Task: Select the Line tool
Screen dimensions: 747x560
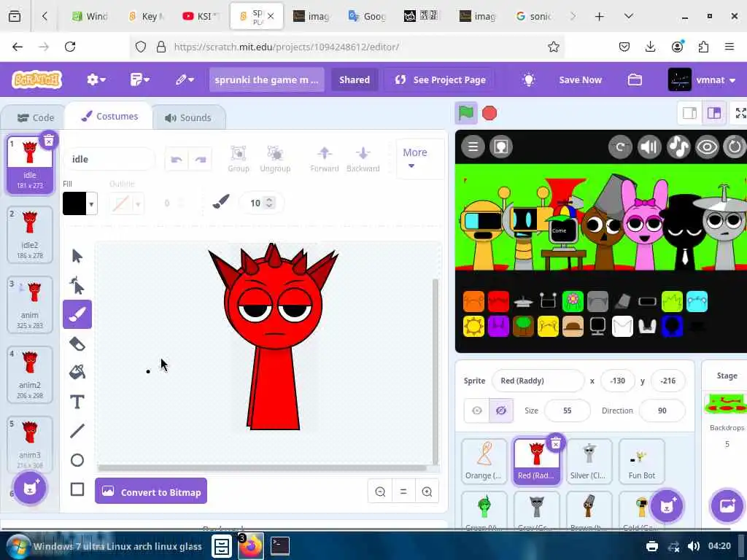Action: point(77,430)
